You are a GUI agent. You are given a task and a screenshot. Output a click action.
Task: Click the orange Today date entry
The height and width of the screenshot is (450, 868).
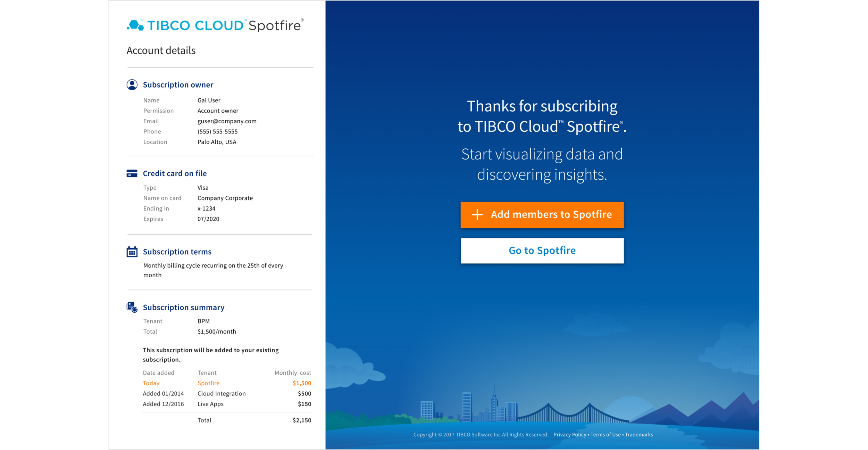tap(151, 383)
